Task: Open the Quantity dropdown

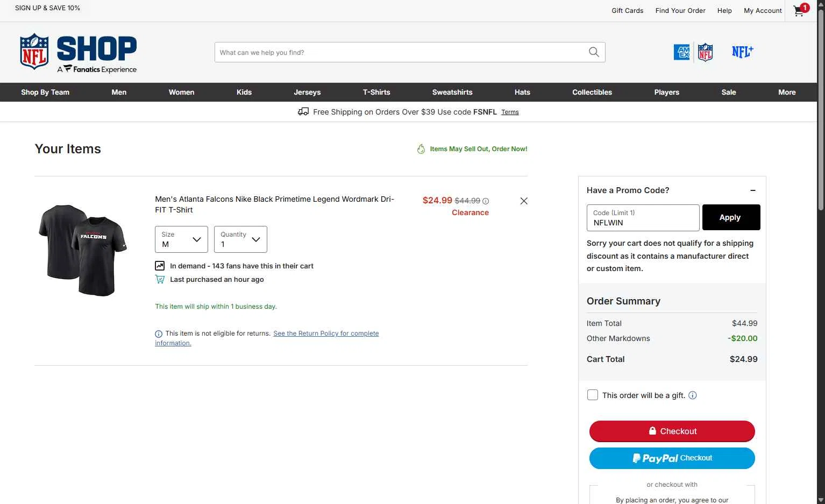Action: (x=240, y=239)
